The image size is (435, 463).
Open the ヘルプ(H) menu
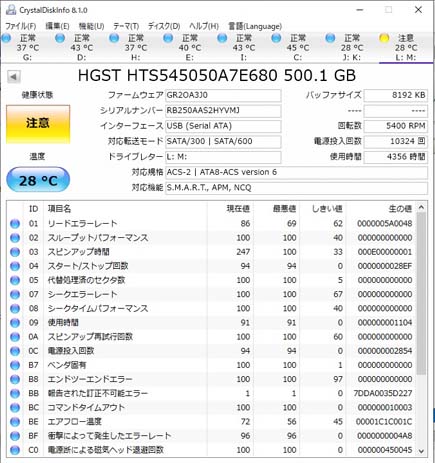[204, 26]
